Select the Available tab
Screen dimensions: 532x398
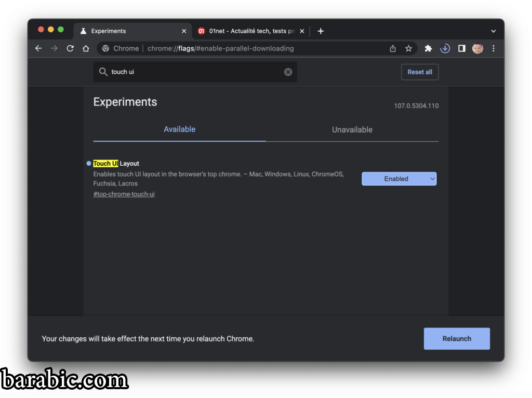point(179,129)
